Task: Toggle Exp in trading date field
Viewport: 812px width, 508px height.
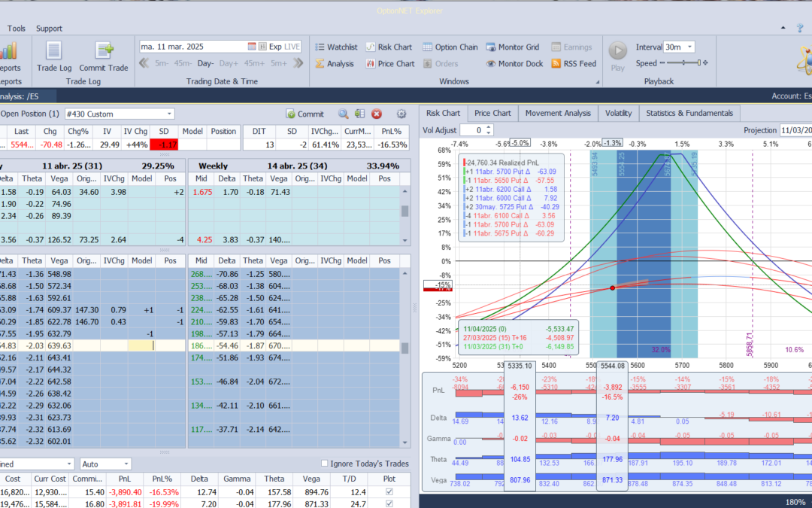Action: [x=275, y=47]
